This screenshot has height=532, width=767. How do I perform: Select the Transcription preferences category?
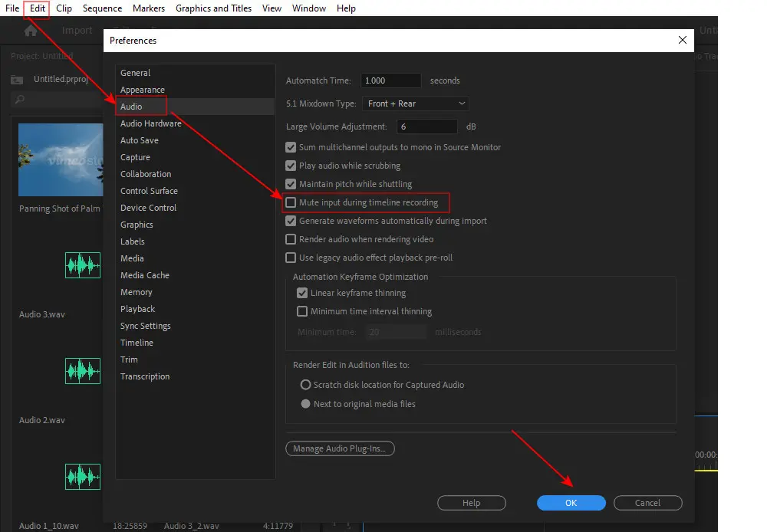click(x=195, y=376)
